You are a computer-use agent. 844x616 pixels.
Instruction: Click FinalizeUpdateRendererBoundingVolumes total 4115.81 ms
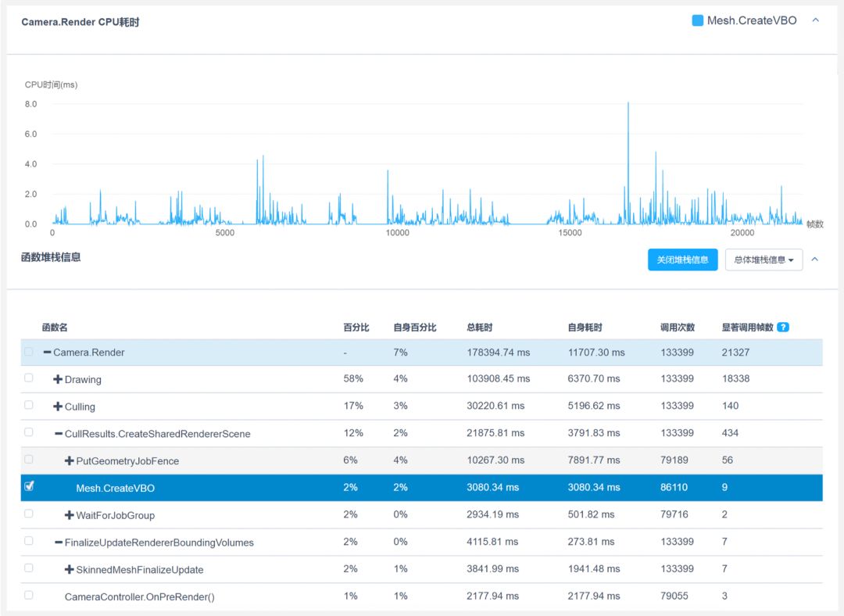(x=492, y=542)
